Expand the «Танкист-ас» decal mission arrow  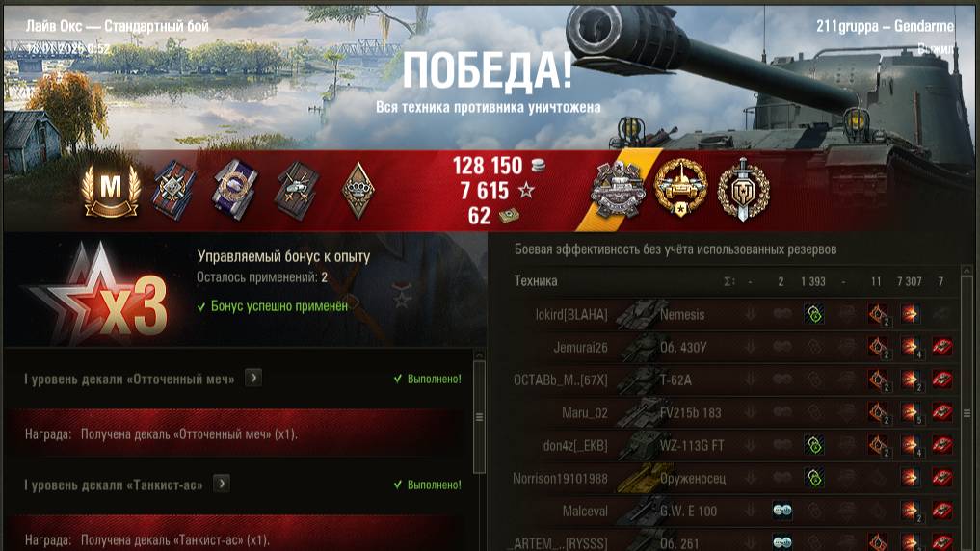coord(222,484)
